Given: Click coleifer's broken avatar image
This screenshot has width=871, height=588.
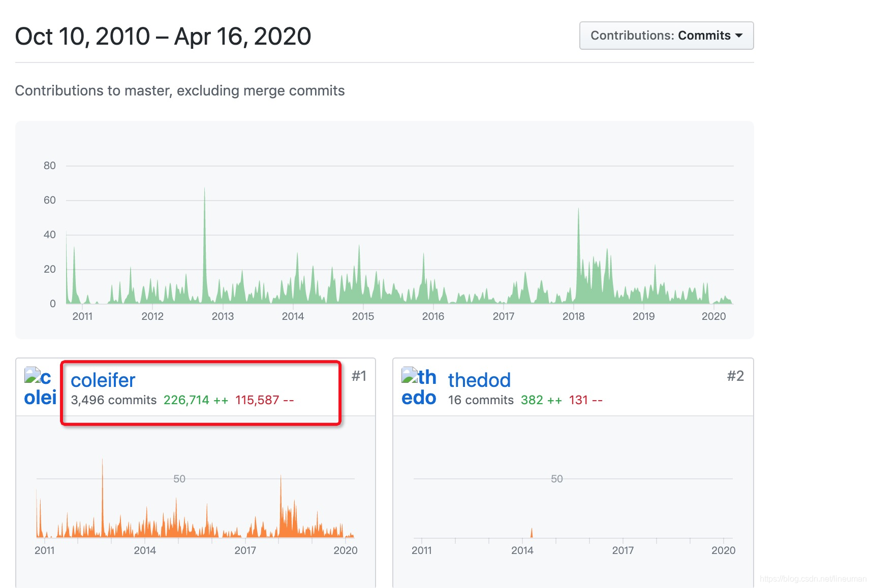Looking at the screenshot, I should coord(40,387).
